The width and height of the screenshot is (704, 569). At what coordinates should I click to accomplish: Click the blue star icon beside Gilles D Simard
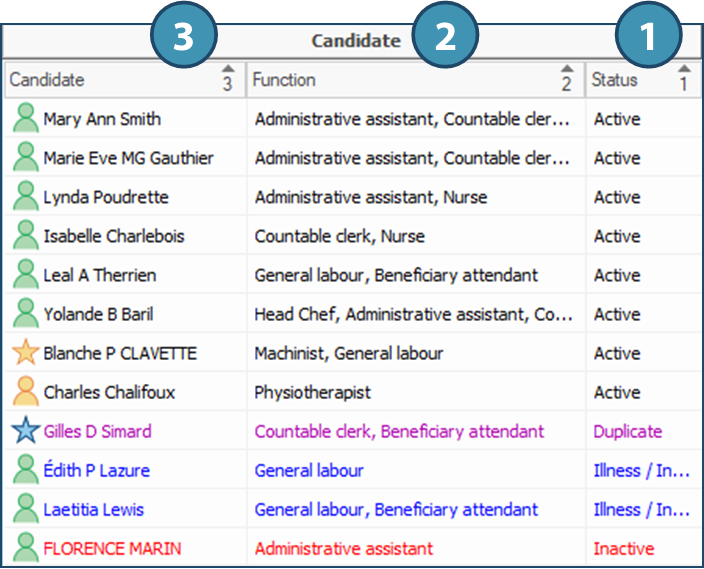click(25, 431)
